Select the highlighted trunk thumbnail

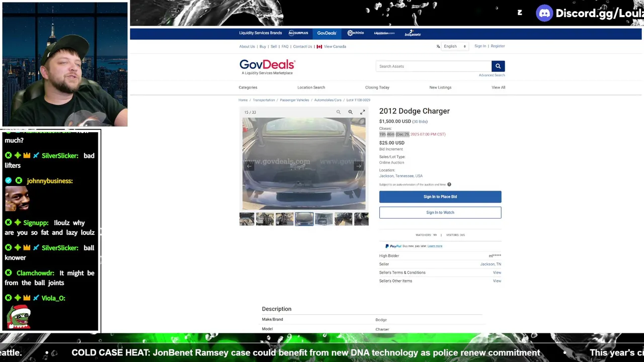tap(304, 219)
